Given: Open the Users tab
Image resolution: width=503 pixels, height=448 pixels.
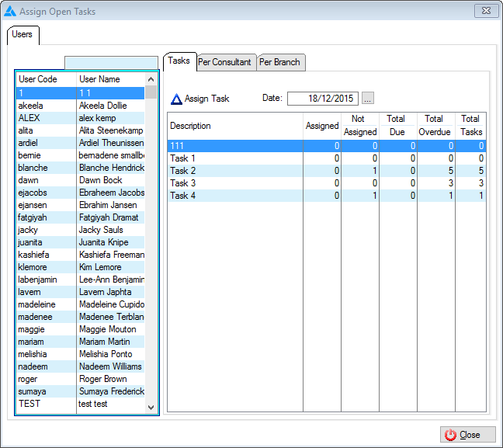Looking at the screenshot, I should pyautogui.click(x=23, y=35).
